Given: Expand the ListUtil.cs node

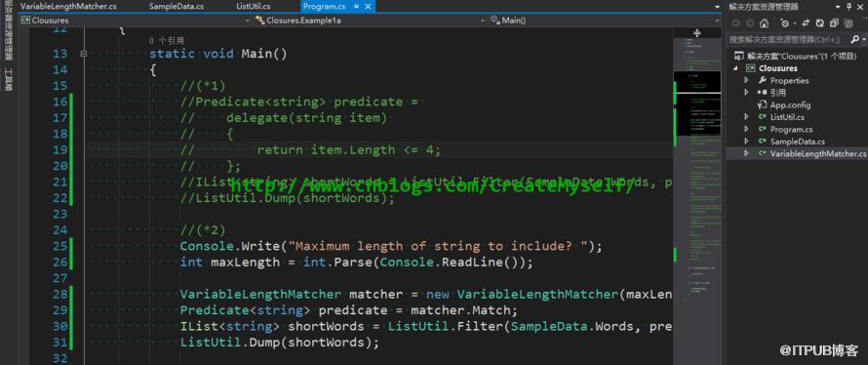Looking at the screenshot, I should (x=747, y=117).
